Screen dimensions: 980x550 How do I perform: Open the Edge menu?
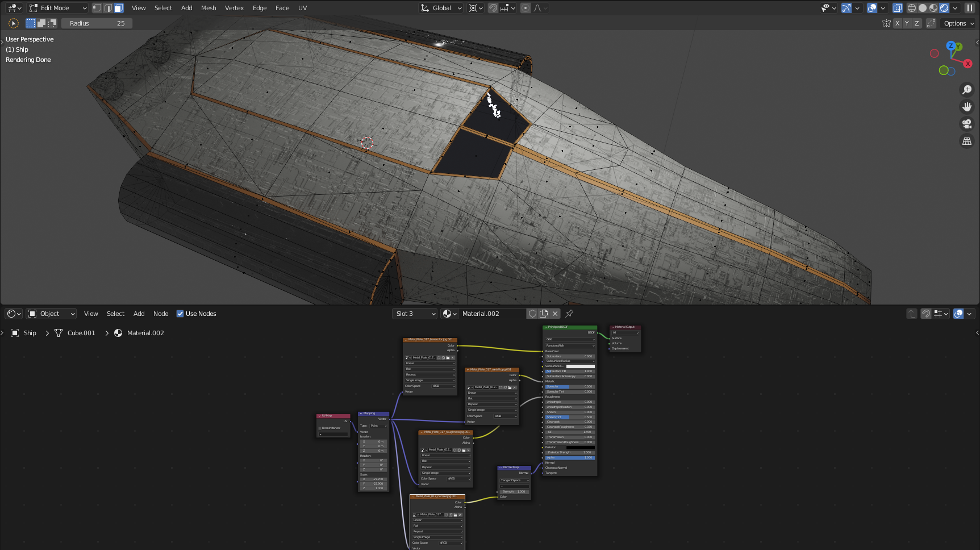(x=260, y=8)
